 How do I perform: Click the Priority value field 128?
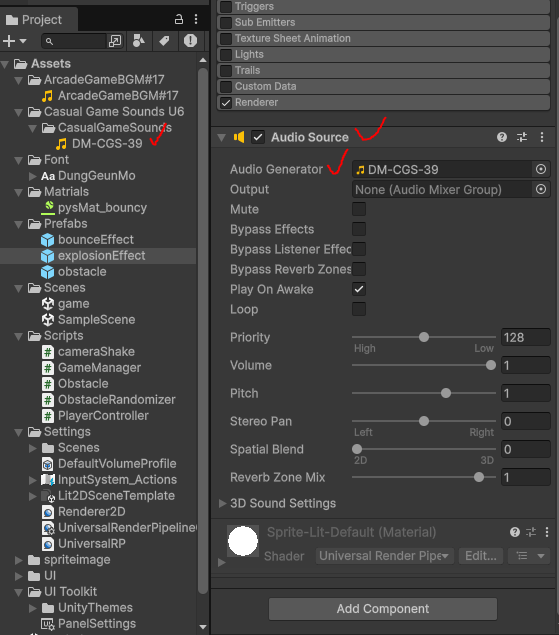(x=526, y=337)
